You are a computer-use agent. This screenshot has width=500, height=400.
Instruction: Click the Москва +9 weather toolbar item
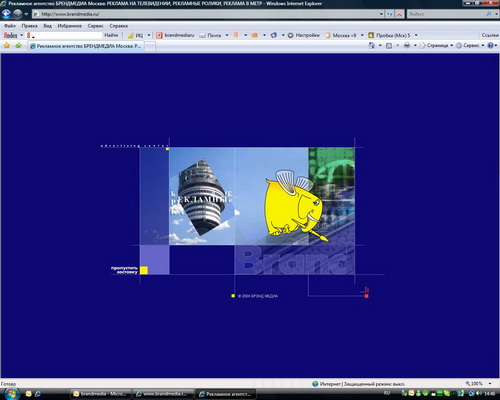pyautogui.click(x=341, y=35)
